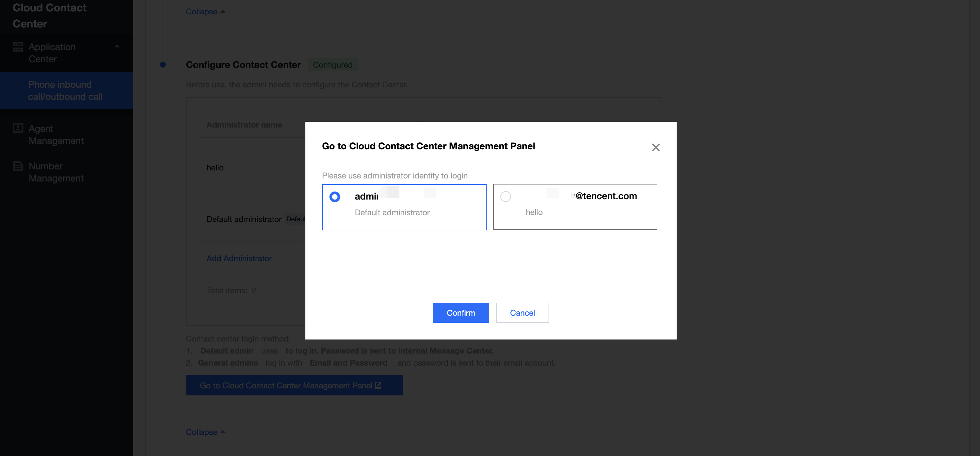Choose the Default administrator identity card
Viewport: 980px width, 456px height.
pos(404,207)
